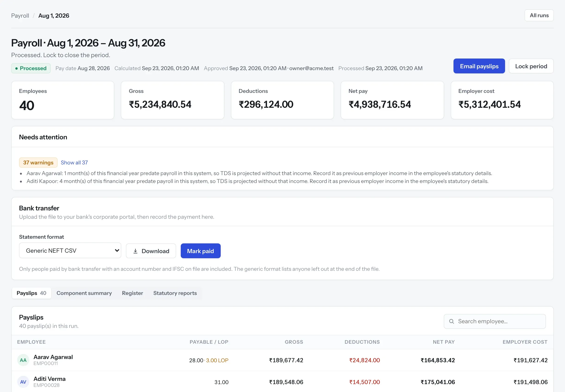Click the Email payslips button
The image size is (565, 392).
coord(479,66)
